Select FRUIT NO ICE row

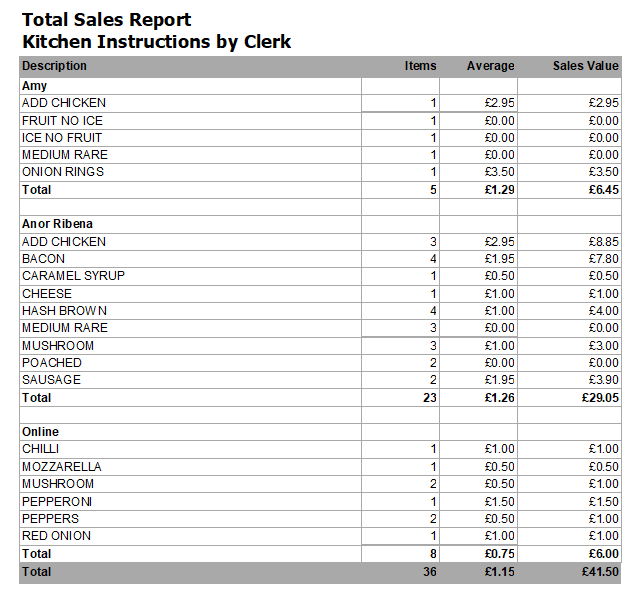[320, 121]
